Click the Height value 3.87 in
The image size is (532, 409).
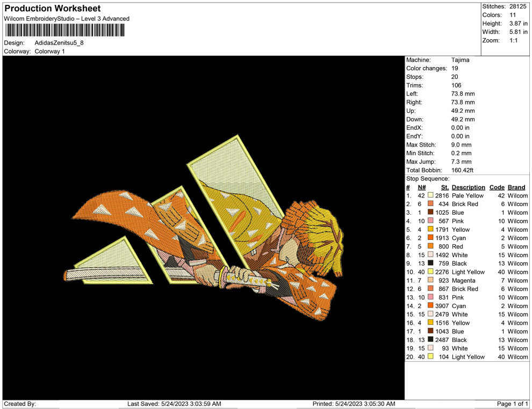[518, 24]
